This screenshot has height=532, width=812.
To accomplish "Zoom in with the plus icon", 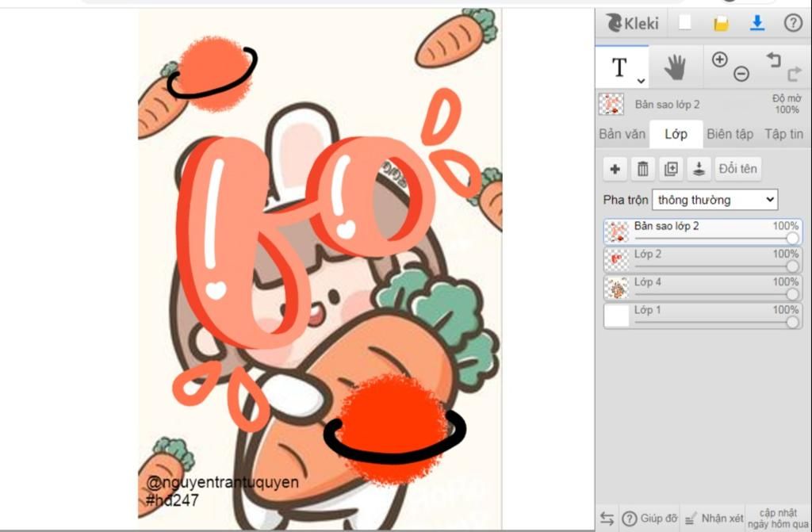I will 719,59.
